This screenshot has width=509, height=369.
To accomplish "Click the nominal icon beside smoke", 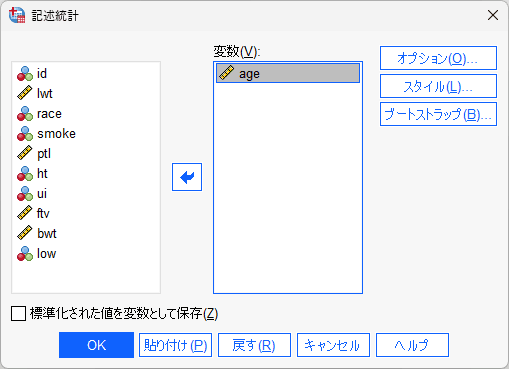I will pyautogui.click(x=25, y=134).
